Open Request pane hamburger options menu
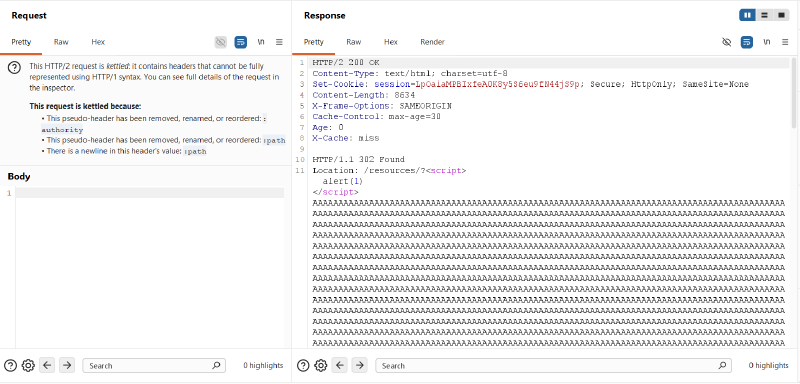This screenshot has height=384, width=800. point(279,42)
